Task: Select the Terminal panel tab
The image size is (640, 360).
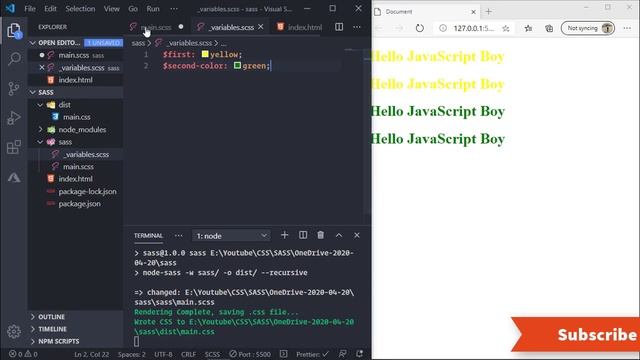Action: tap(148, 236)
